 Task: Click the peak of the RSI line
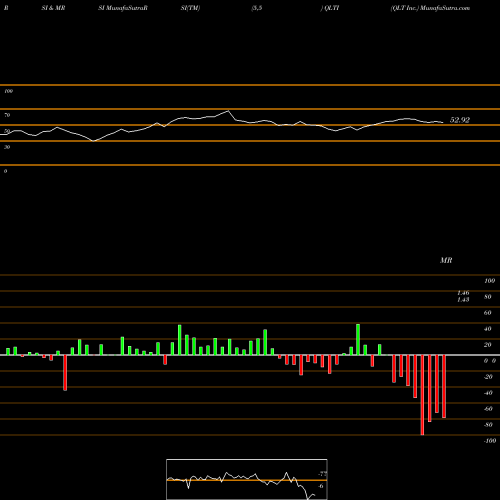click(228, 111)
